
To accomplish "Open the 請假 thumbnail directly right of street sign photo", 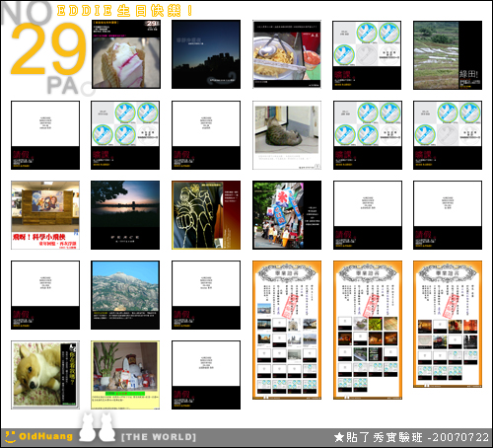I will coord(368,215).
